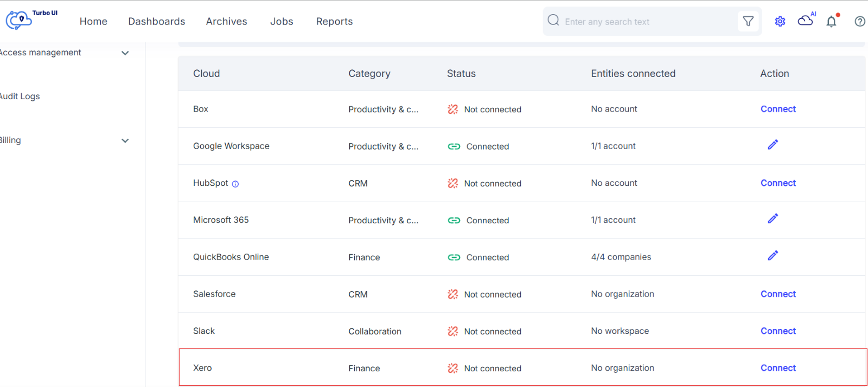Click the Entities connected column header
The height and width of the screenshot is (387, 868).
633,74
